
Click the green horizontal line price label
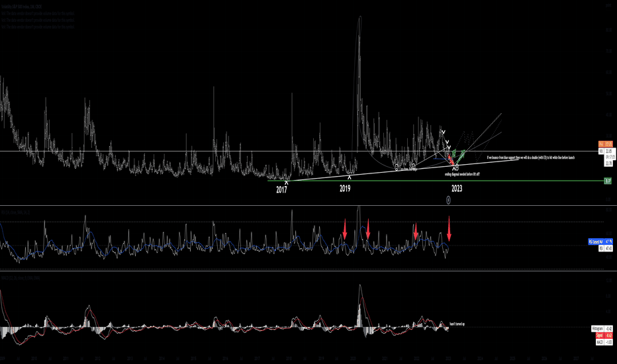coord(608,181)
